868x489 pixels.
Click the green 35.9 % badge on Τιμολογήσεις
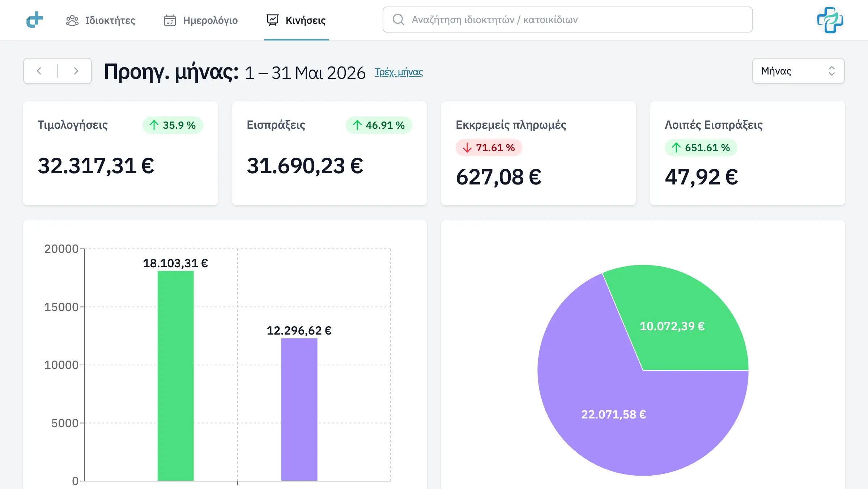(173, 125)
